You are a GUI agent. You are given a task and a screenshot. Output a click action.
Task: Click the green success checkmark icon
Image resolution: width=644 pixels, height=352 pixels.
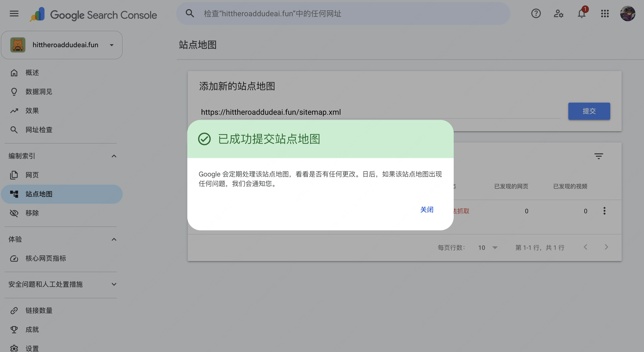[x=204, y=139]
